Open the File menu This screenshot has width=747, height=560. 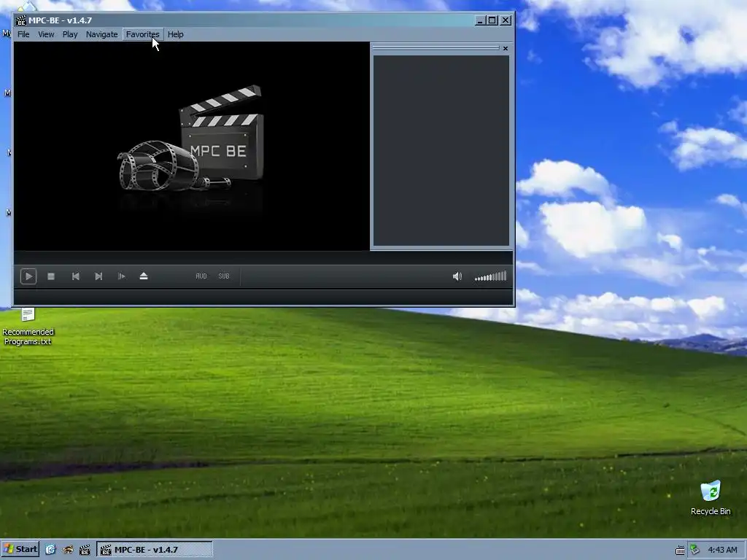click(x=23, y=34)
